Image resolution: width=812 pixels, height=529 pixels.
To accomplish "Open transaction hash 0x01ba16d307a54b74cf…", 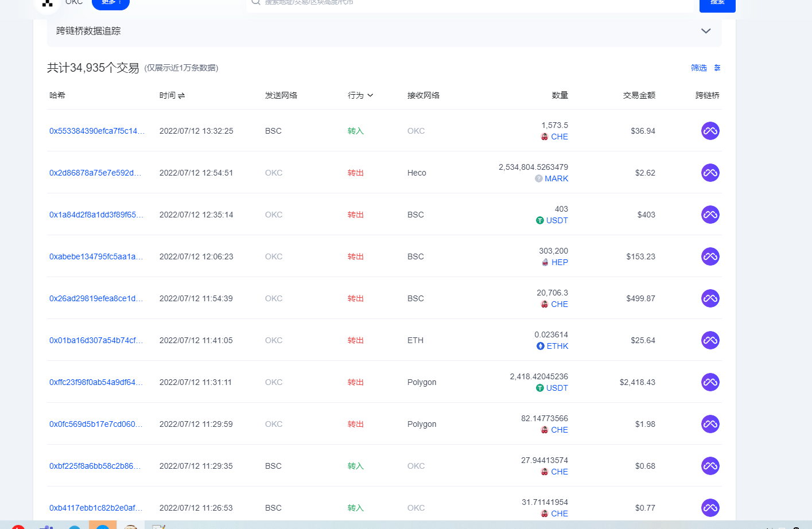I will coord(96,340).
